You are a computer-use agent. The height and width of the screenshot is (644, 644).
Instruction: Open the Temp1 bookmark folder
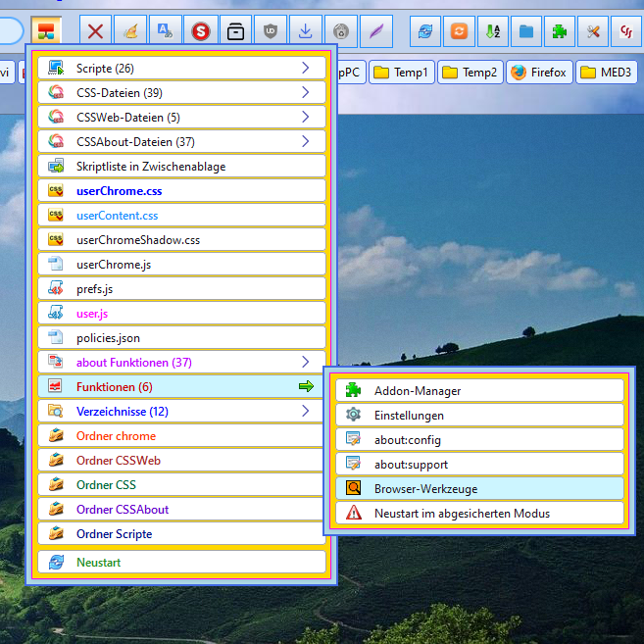click(400, 73)
